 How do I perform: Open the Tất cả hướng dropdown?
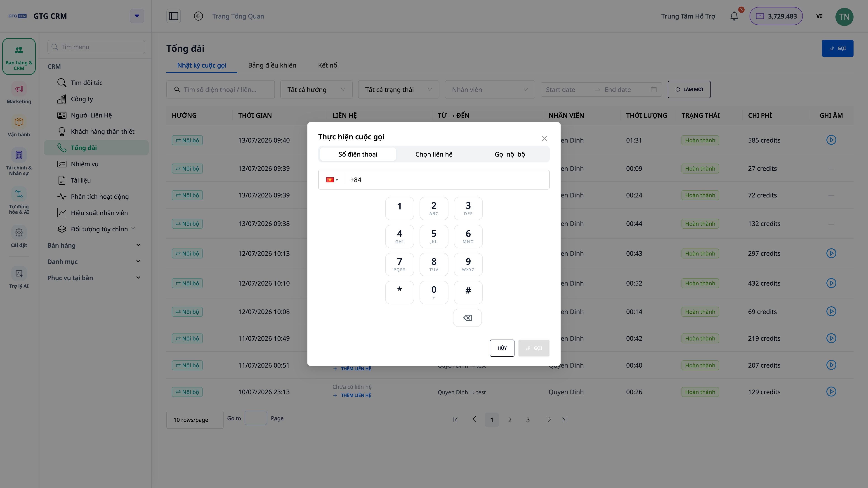click(316, 90)
